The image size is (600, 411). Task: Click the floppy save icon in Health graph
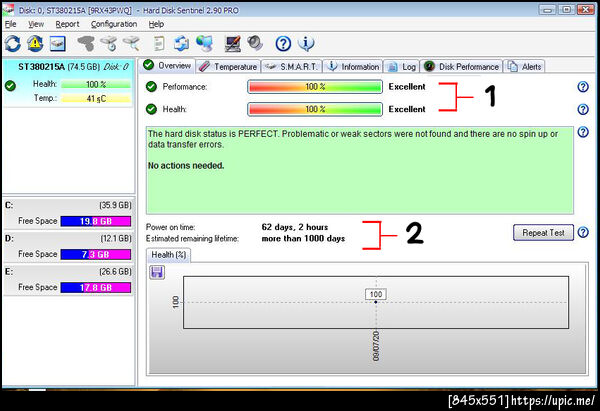pyautogui.click(x=157, y=272)
